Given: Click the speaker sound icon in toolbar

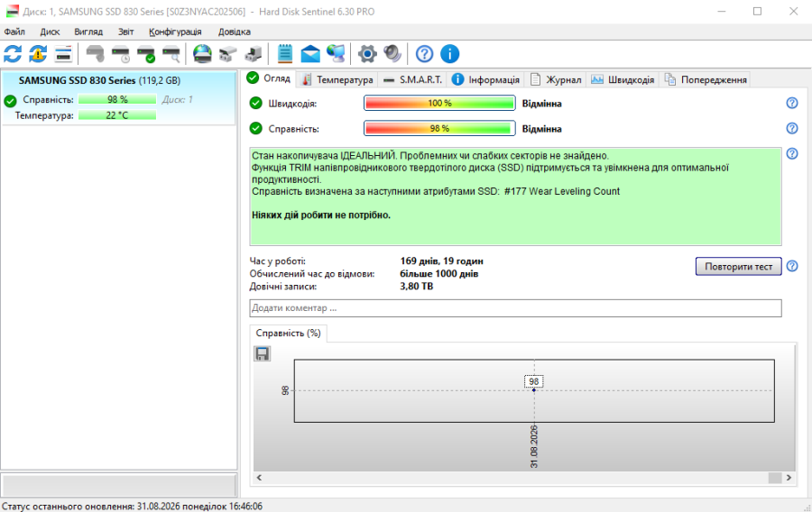Looking at the screenshot, I should click(392, 54).
